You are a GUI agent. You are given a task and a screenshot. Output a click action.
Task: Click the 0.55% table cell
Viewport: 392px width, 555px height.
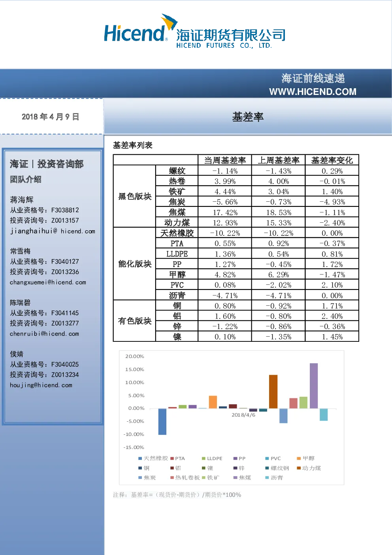point(225,244)
